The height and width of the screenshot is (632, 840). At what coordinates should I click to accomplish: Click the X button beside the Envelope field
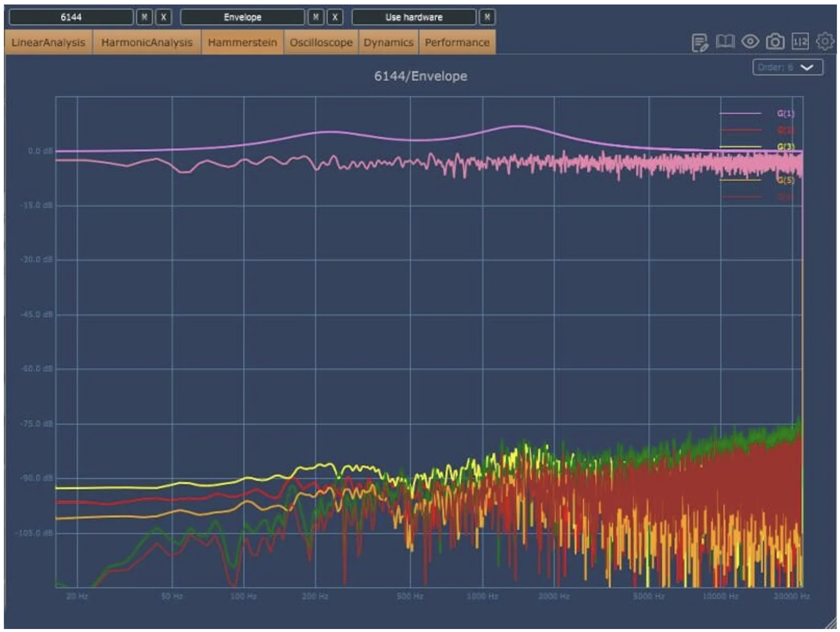coord(335,17)
